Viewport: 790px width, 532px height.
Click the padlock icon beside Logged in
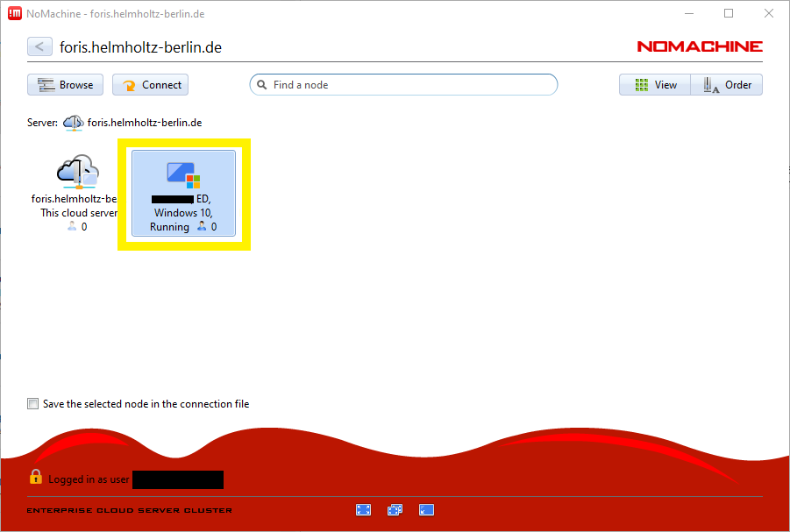36,477
